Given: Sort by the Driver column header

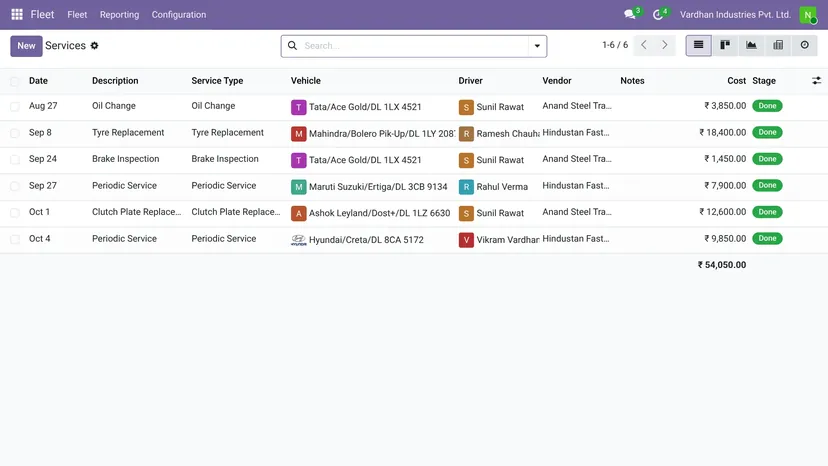Looking at the screenshot, I should 471,81.
